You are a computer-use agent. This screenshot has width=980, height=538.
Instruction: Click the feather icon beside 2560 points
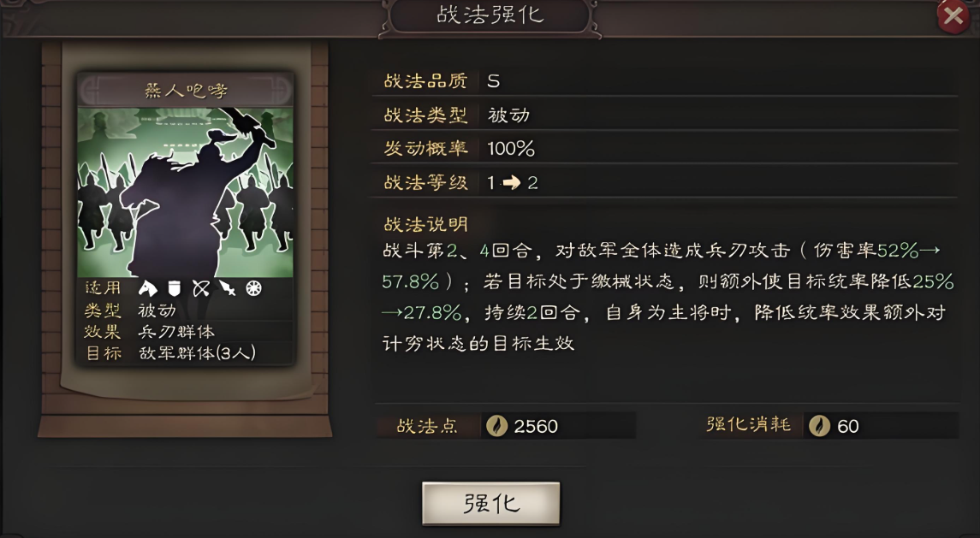pos(497,426)
